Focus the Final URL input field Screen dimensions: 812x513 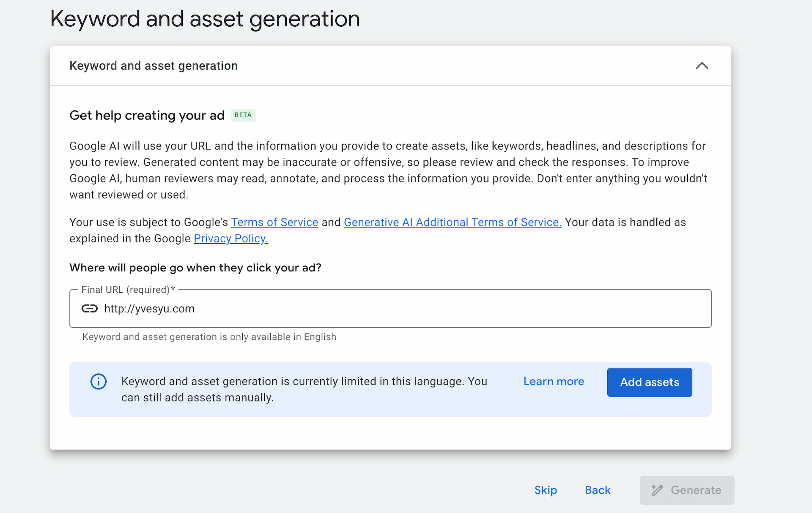(x=390, y=309)
